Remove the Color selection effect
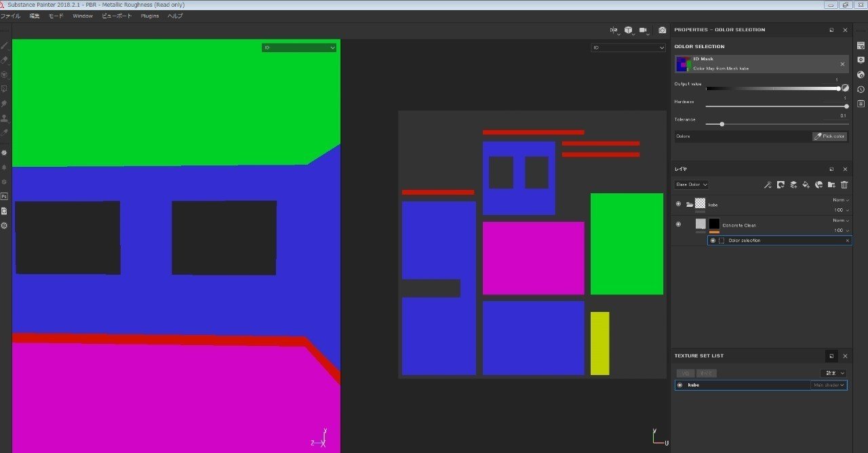 [847, 241]
